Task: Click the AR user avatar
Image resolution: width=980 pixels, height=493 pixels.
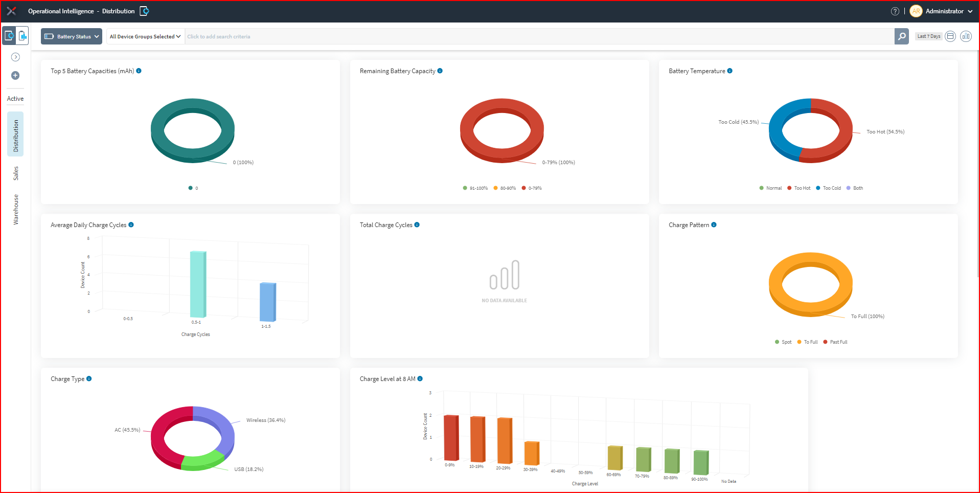Action: [x=916, y=11]
